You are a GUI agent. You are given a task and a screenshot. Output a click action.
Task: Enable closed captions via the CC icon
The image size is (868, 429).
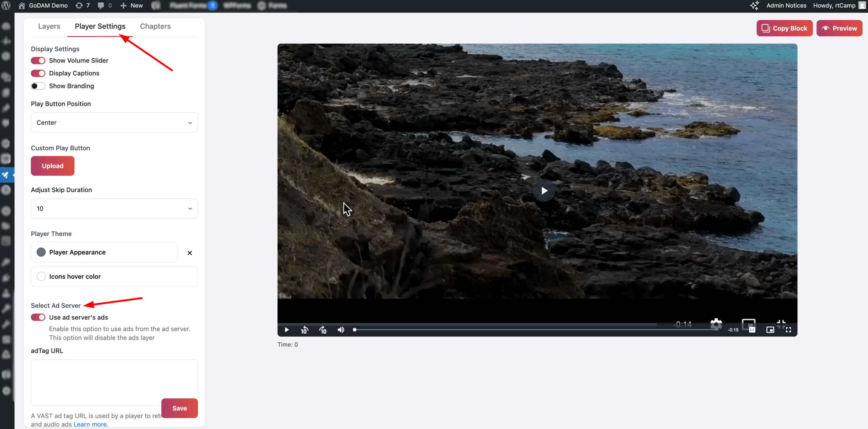coord(752,331)
